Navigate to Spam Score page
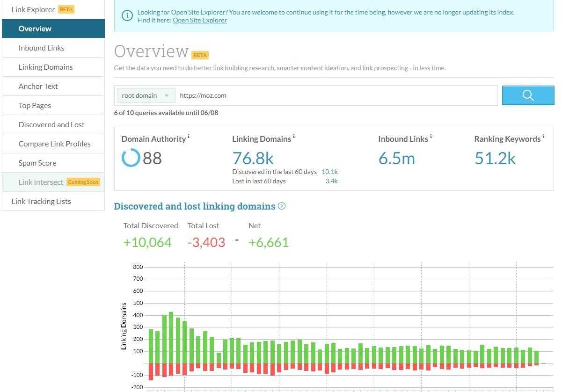This screenshot has width=562, height=392. [x=37, y=163]
